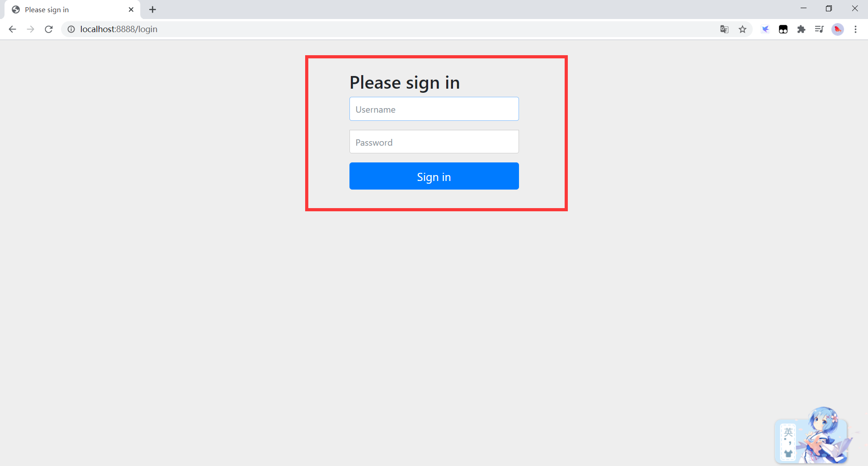868x466 pixels.
Task: Open the site information icon
Action: [x=71, y=29]
